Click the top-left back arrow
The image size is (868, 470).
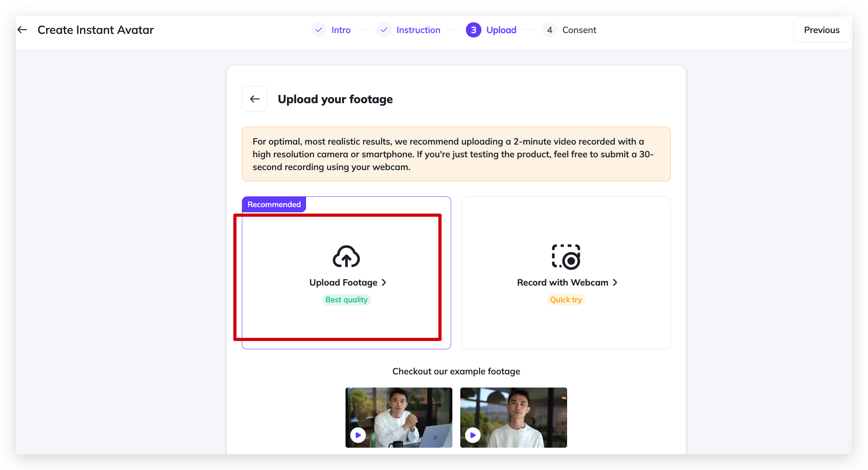[x=22, y=30]
